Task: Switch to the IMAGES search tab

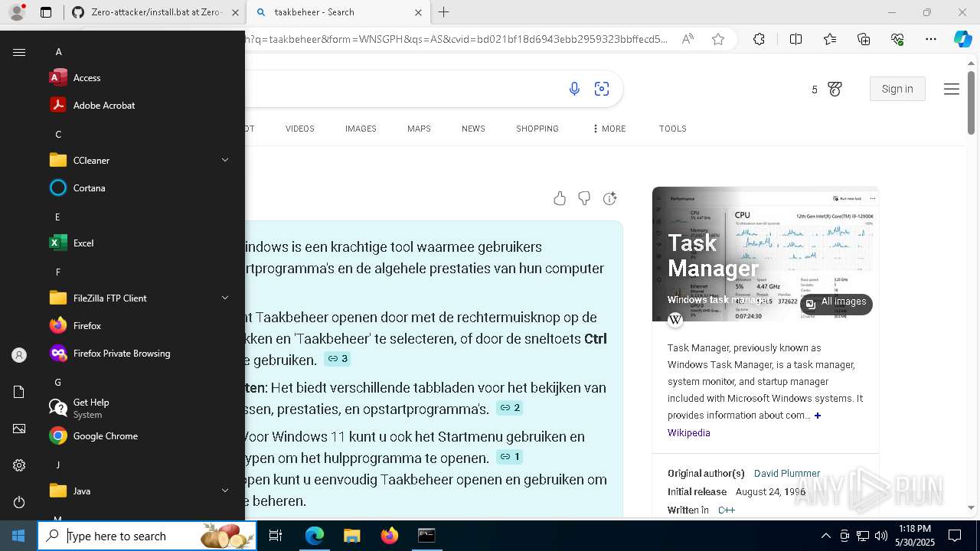Action: (361, 129)
